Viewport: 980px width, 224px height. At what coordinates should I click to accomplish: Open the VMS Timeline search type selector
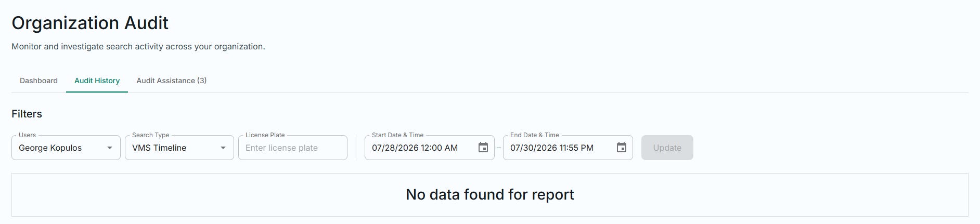[x=179, y=148]
